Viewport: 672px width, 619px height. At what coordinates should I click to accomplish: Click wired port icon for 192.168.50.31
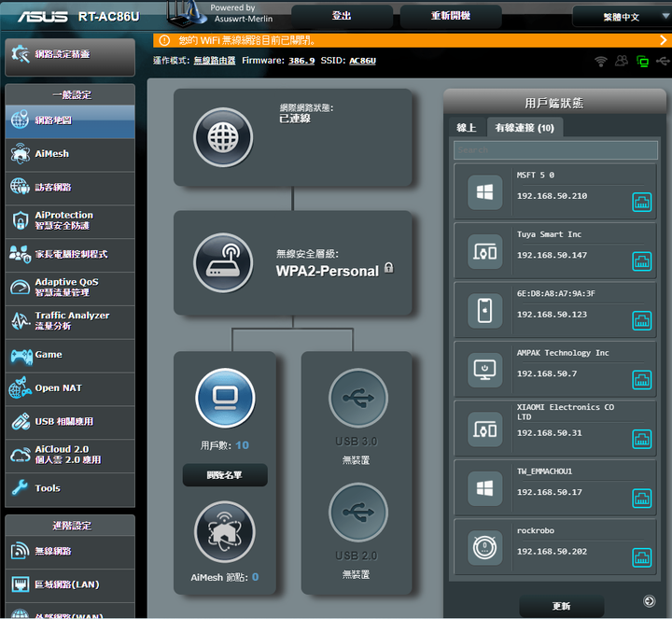point(641,440)
